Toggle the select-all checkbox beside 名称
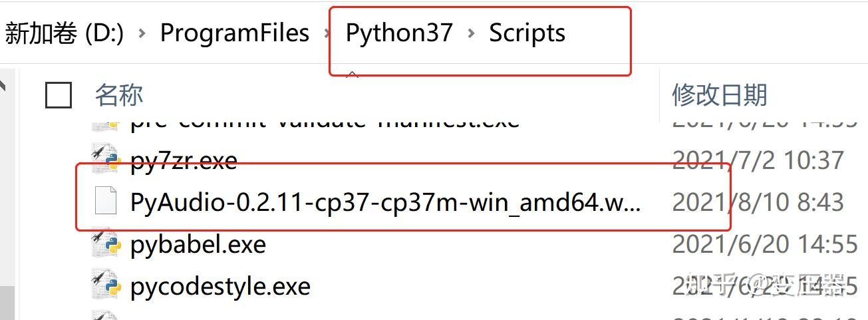 click(59, 95)
